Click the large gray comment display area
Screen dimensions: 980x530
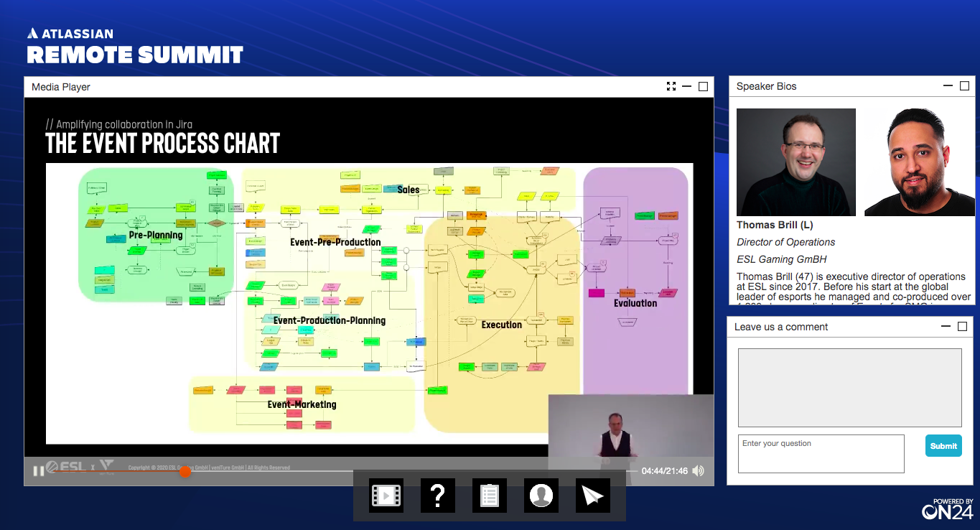(850, 388)
